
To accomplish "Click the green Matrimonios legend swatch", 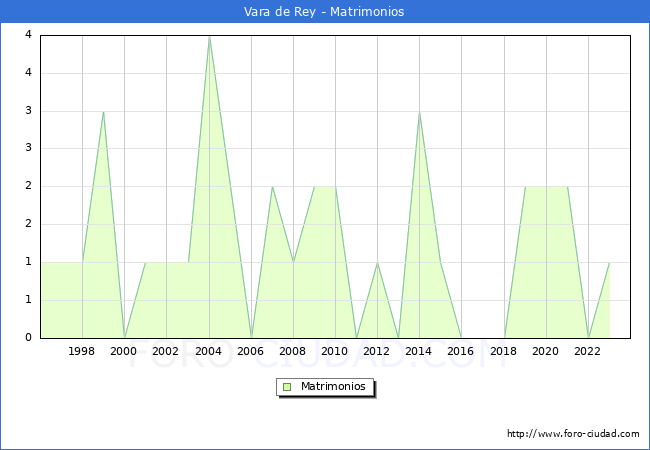I will click(287, 387).
